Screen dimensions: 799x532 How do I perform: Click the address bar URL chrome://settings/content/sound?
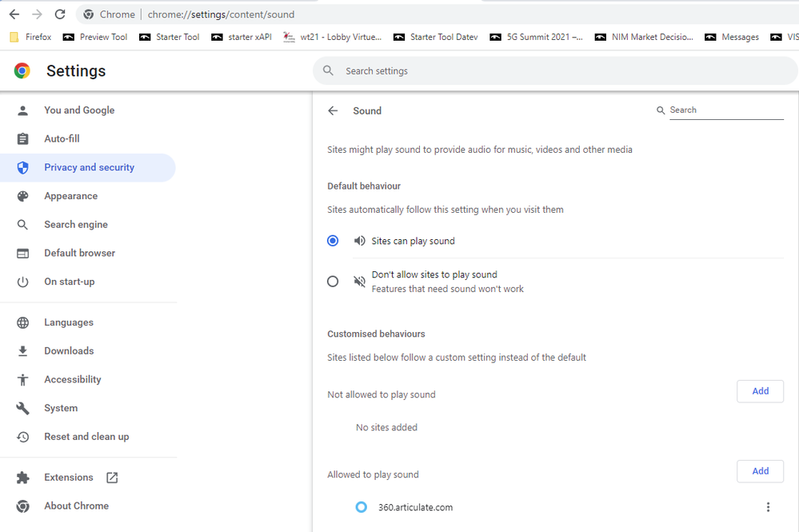tap(222, 14)
